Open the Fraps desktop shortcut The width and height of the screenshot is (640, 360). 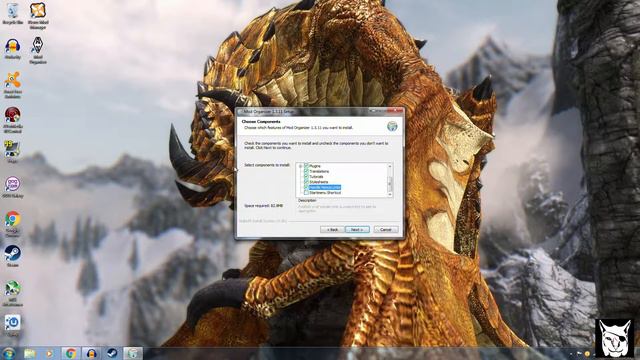[x=13, y=151]
